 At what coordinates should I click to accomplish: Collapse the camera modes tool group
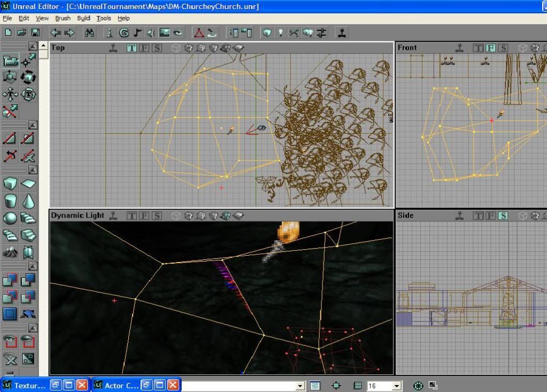33,46
